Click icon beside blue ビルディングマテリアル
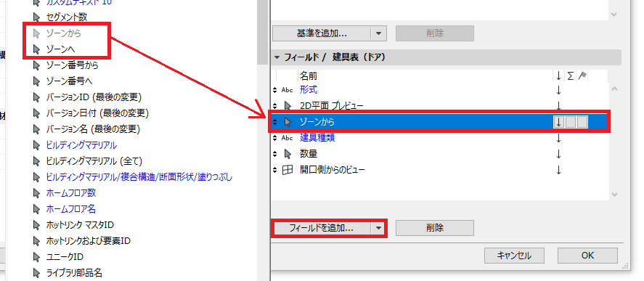Image resolution: width=644 pixels, height=281 pixels. coord(36,145)
